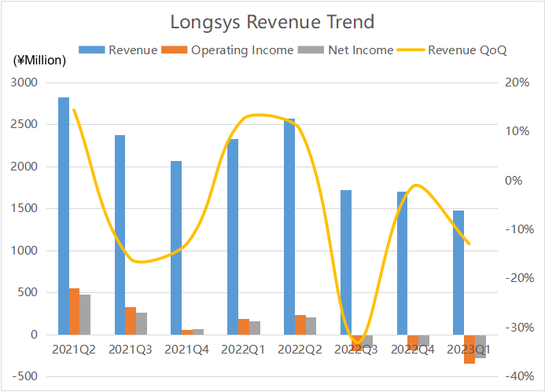Click the gray Net Income legend swatch

coord(311,50)
